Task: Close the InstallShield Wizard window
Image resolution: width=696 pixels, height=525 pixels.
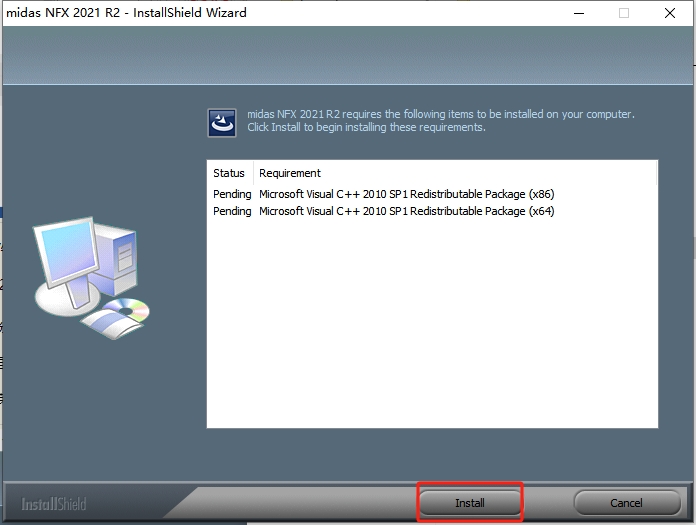Action: 670,13
